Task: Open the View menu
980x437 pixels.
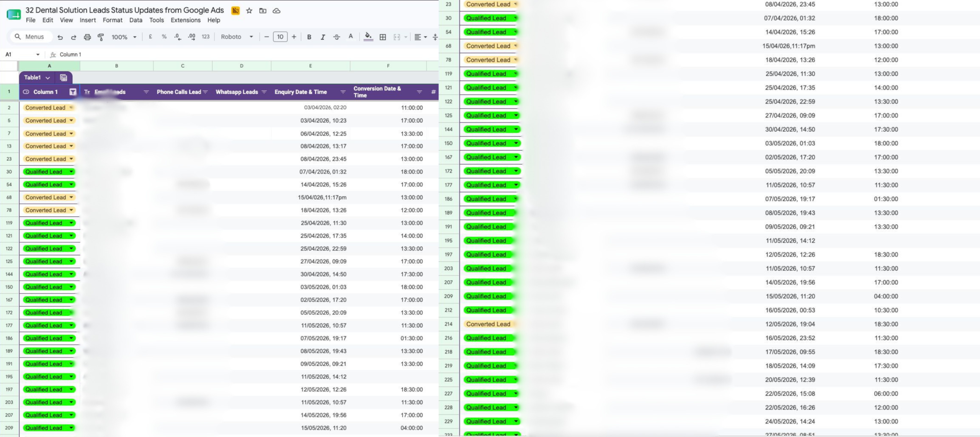Action: point(66,20)
